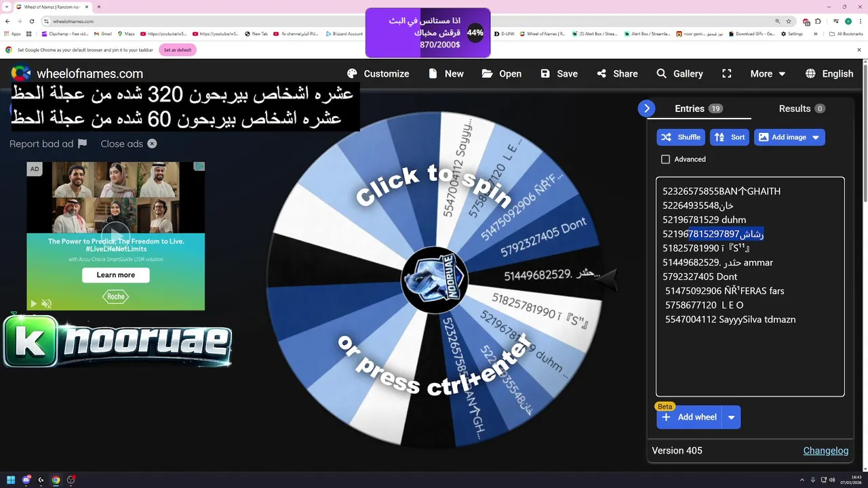The image size is (868, 488).
Task: Bookmark this page with star icon
Action: [788, 22]
